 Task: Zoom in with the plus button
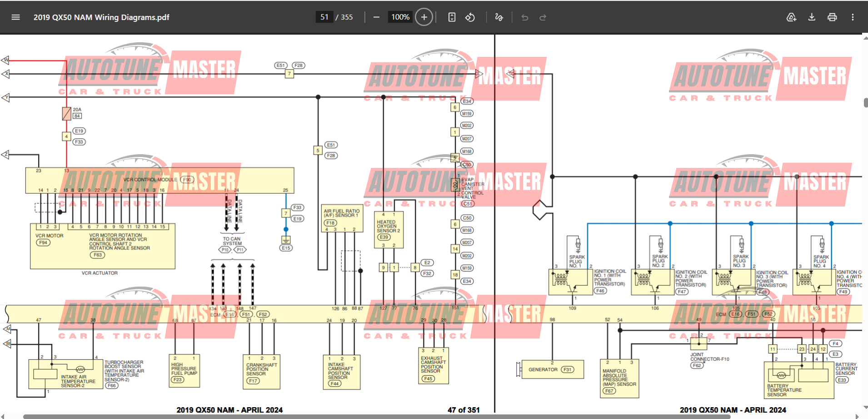424,17
